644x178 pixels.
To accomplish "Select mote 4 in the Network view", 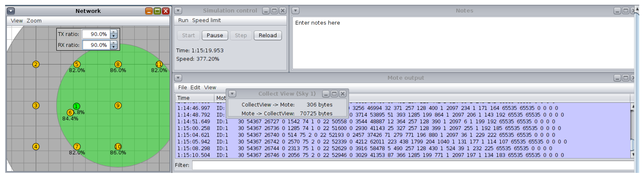I will click(x=36, y=147).
